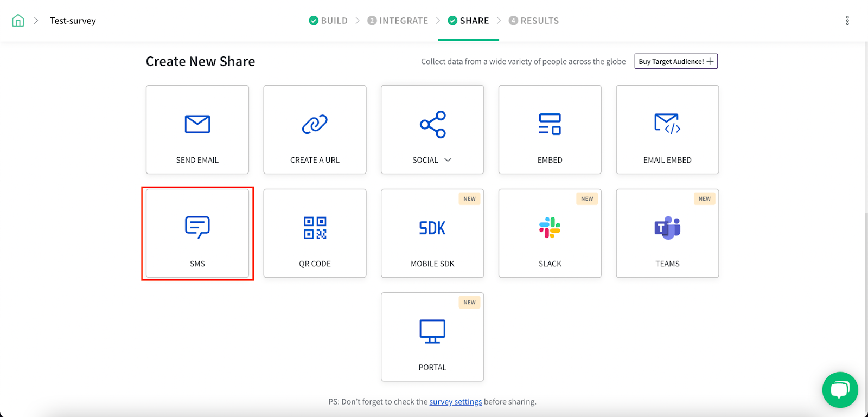Switch to the Integrate step tab

point(398,21)
